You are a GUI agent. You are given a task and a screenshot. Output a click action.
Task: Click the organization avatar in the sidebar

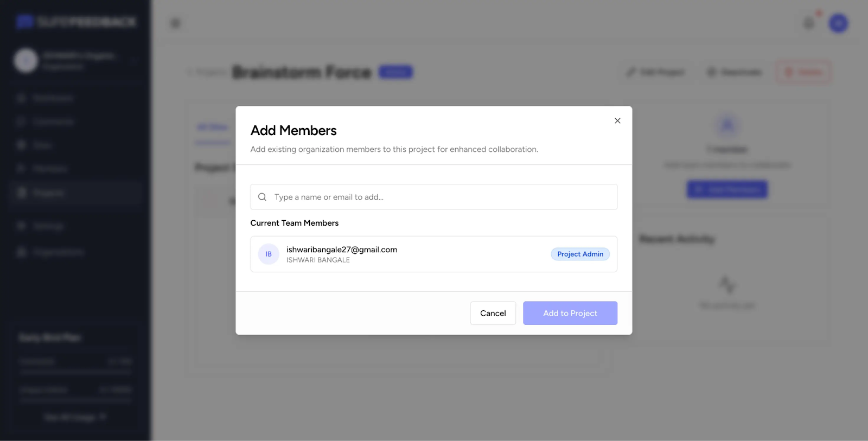tap(26, 61)
